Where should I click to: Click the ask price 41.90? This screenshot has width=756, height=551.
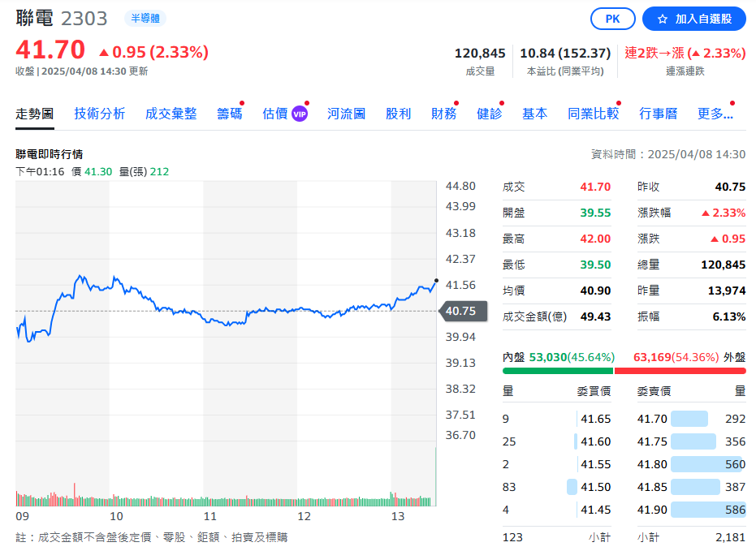[652, 510]
